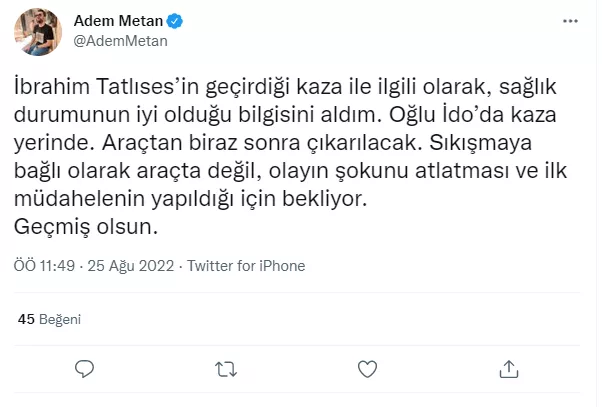Click the words 'Geçmiş olsun.' in the tweet
Image resolution: width=602 pixels, height=407 pixels.
tap(88, 227)
